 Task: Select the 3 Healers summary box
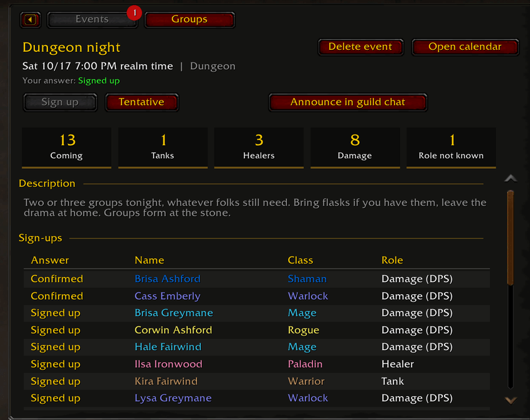259,148
